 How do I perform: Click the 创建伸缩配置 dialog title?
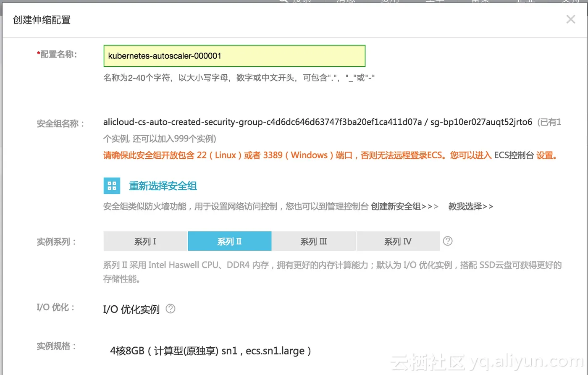point(42,20)
